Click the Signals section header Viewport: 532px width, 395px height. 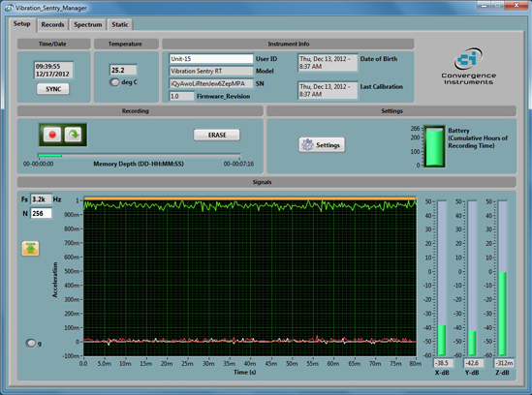[266, 182]
